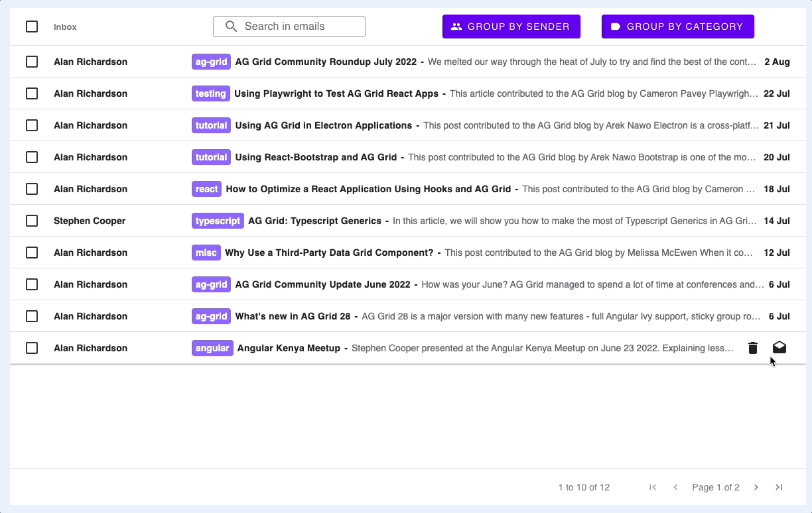Viewport: 812px width, 513px height.
Task: Open What's new in AG Grid 28 subject
Action: click(293, 316)
